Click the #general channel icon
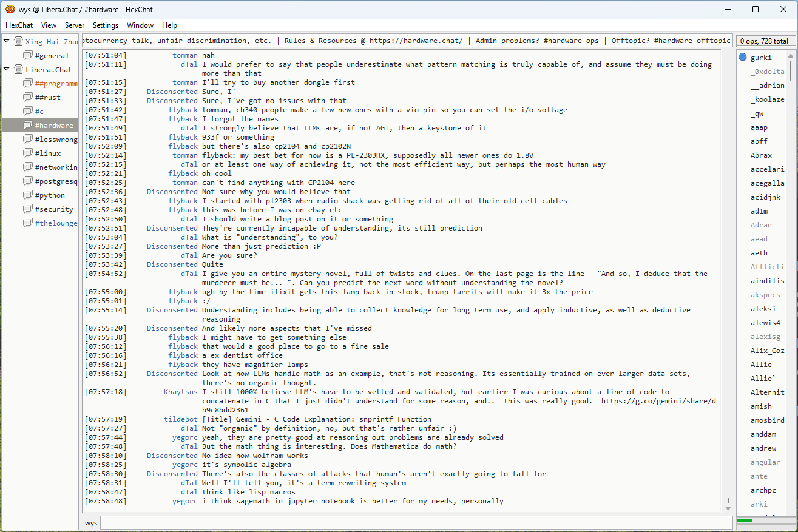Viewport: 798px width, 532px height. [x=28, y=56]
